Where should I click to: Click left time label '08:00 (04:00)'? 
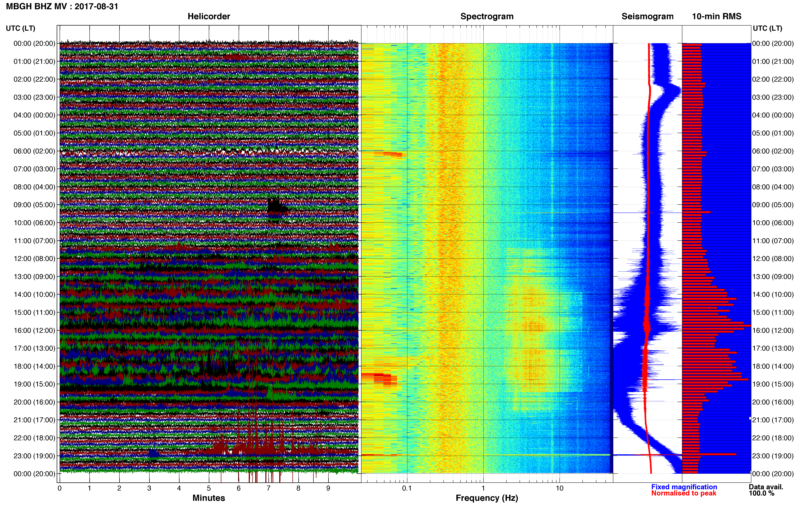(34, 187)
